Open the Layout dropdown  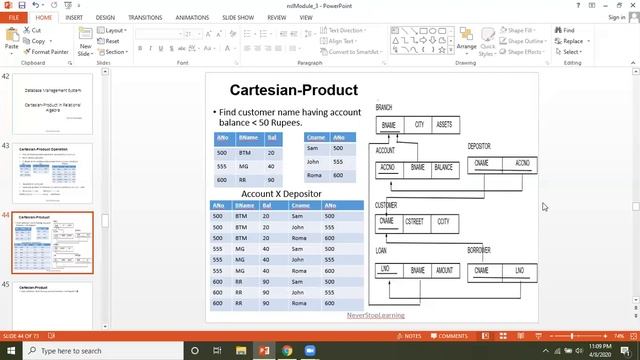coord(112,30)
